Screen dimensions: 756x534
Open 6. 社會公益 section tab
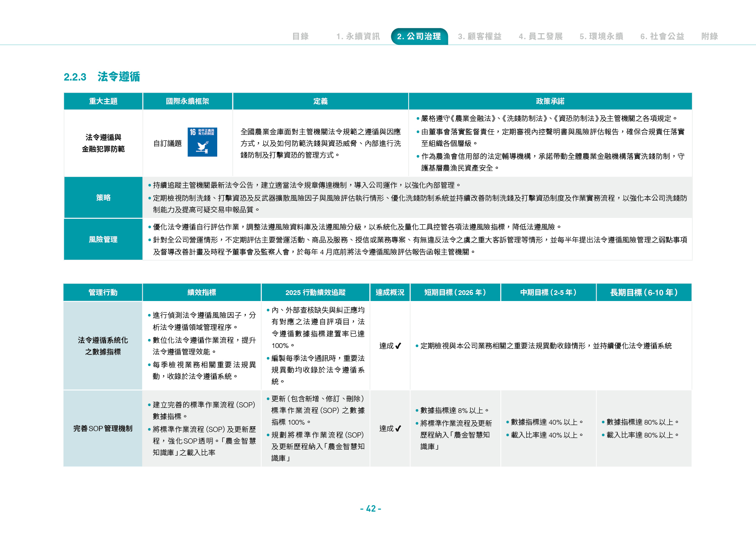click(x=662, y=37)
